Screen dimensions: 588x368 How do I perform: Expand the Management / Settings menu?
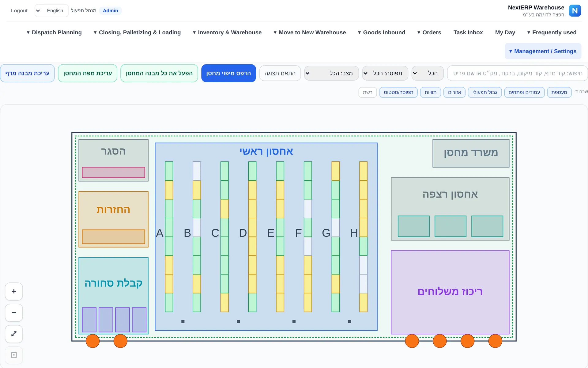(x=543, y=51)
